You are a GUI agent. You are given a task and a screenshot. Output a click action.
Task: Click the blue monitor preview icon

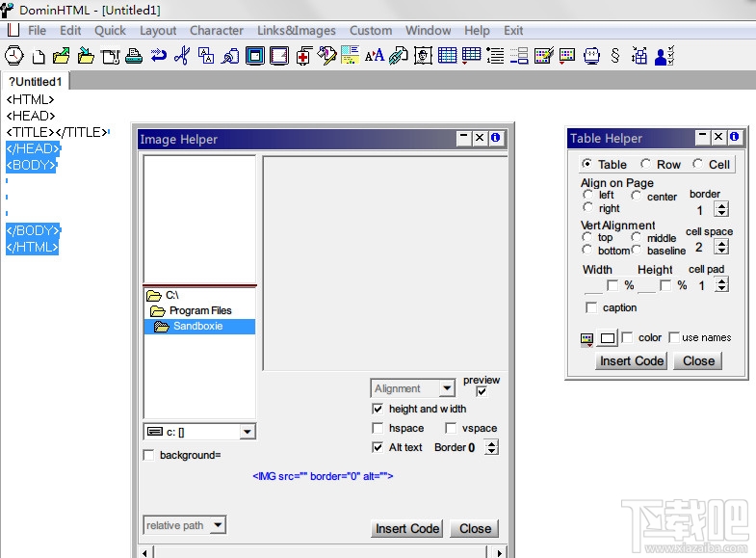[591, 56]
